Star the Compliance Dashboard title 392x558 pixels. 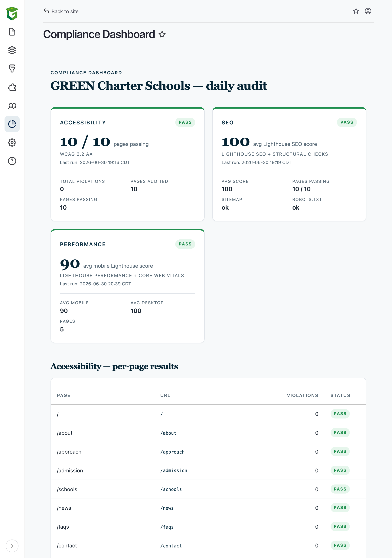point(162,34)
